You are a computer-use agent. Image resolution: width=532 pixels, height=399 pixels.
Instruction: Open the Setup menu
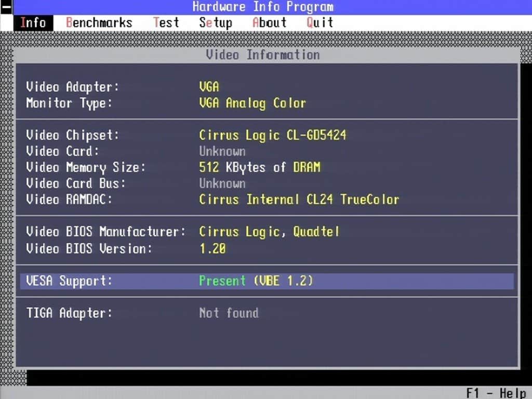coord(216,23)
